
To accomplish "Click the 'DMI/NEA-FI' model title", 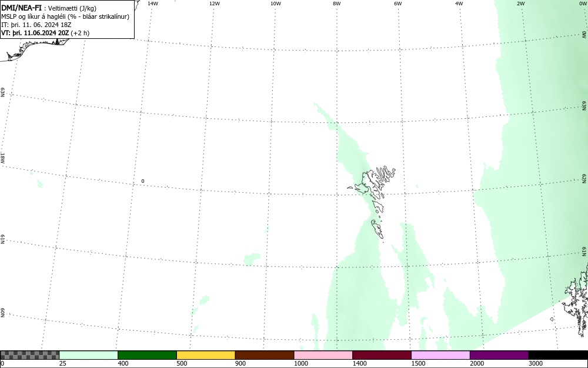I will (21, 8).
